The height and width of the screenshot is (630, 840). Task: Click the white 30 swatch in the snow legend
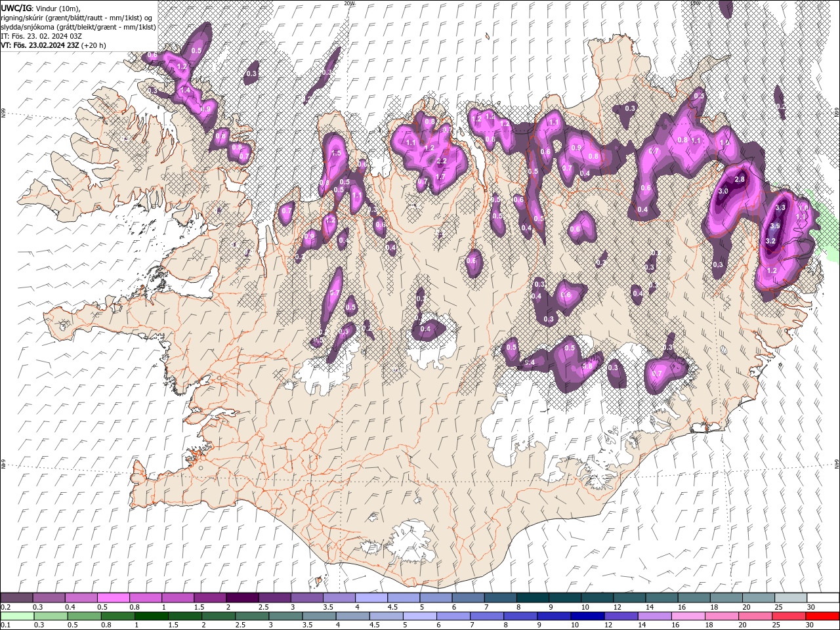coord(823,598)
